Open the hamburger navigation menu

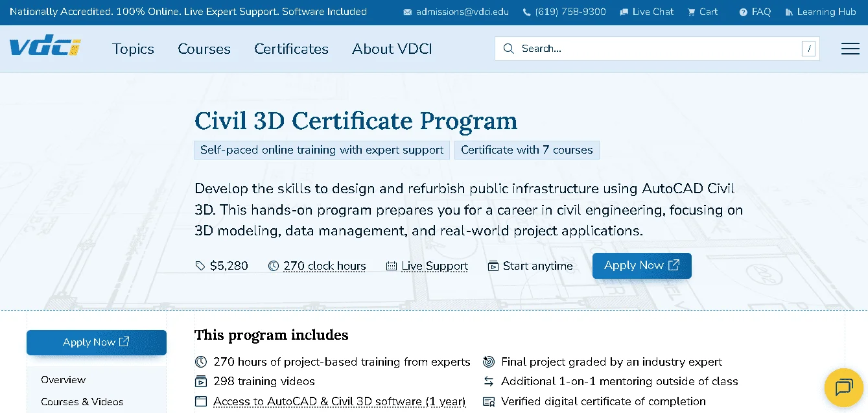850,48
